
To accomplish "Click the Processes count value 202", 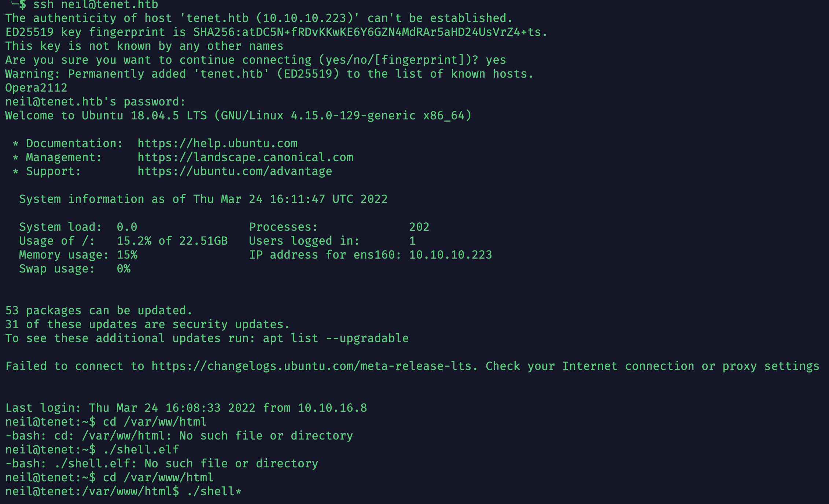I will (x=419, y=227).
